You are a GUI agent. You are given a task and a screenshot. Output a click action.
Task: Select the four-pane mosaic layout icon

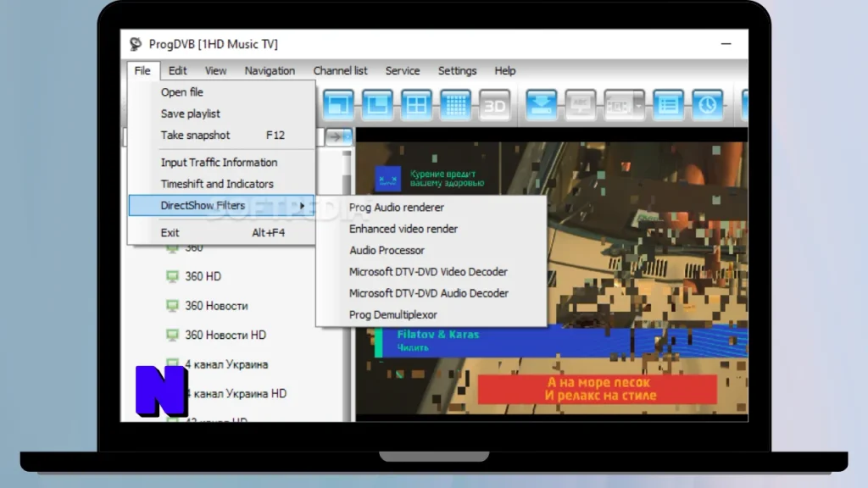(416, 104)
